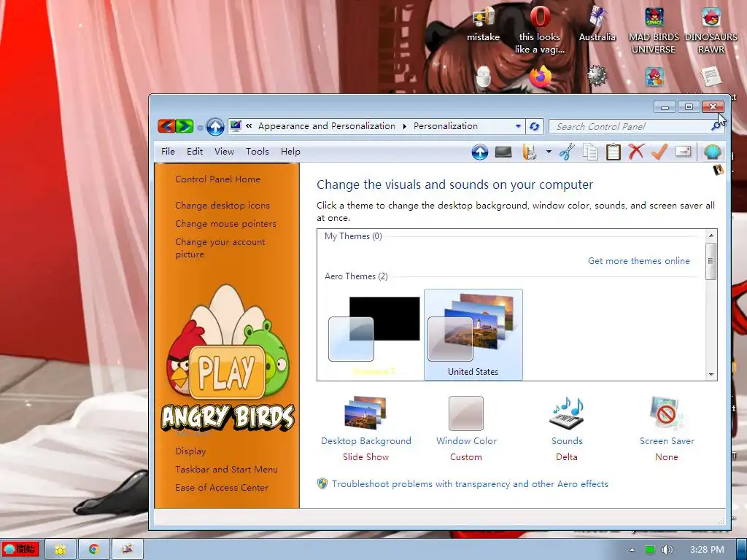Click the Personalization breadcrumb in the address bar
This screenshot has height=560, width=747.
coord(446,125)
